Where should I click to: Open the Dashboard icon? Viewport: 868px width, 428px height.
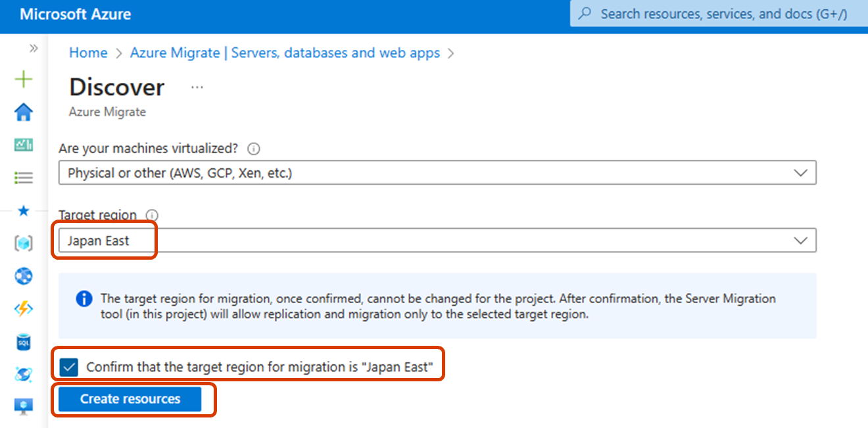click(24, 145)
